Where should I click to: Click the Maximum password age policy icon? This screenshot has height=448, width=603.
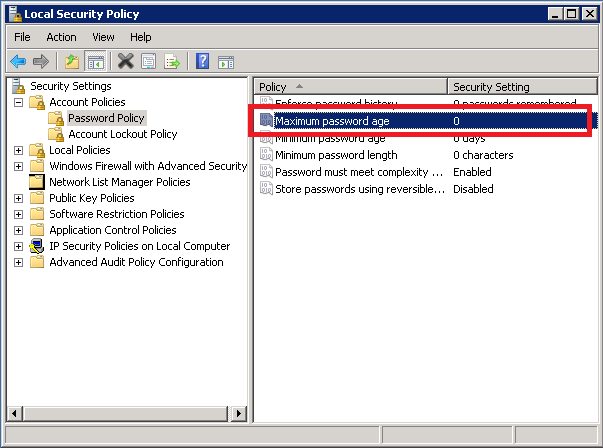coord(266,120)
